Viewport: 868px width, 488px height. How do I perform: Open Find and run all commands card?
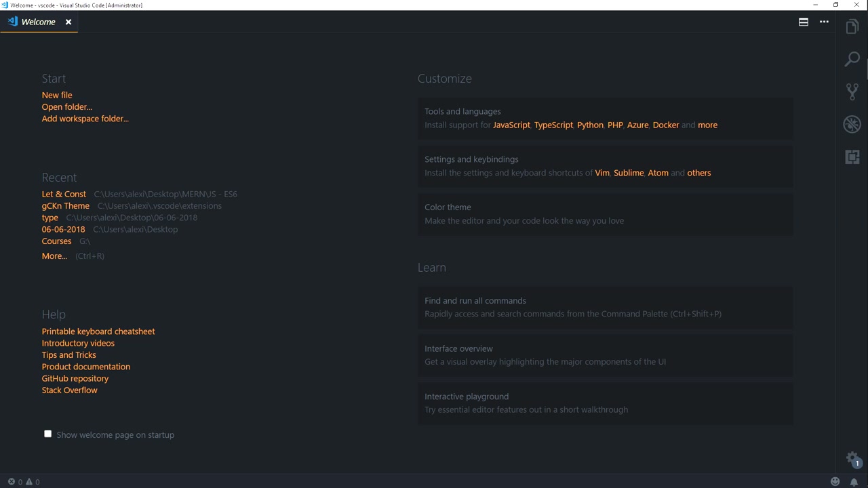(x=605, y=307)
